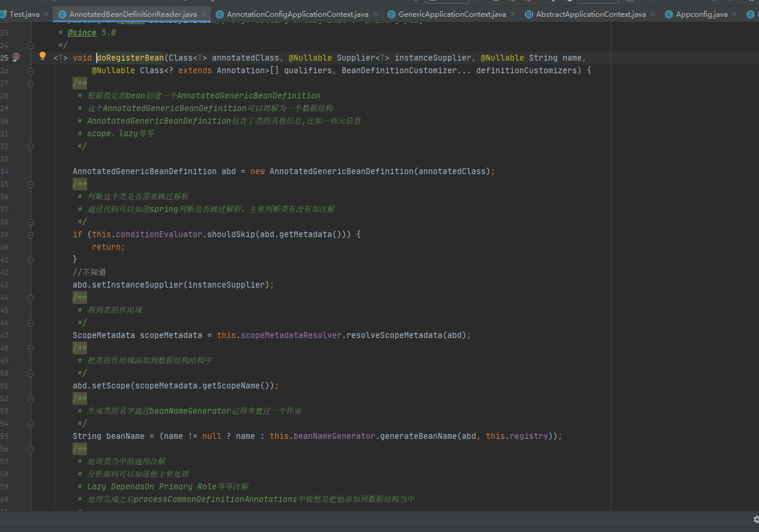The width and height of the screenshot is (759, 532).
Task: Click fold end marker on line 50
Action: coord(31,373)
